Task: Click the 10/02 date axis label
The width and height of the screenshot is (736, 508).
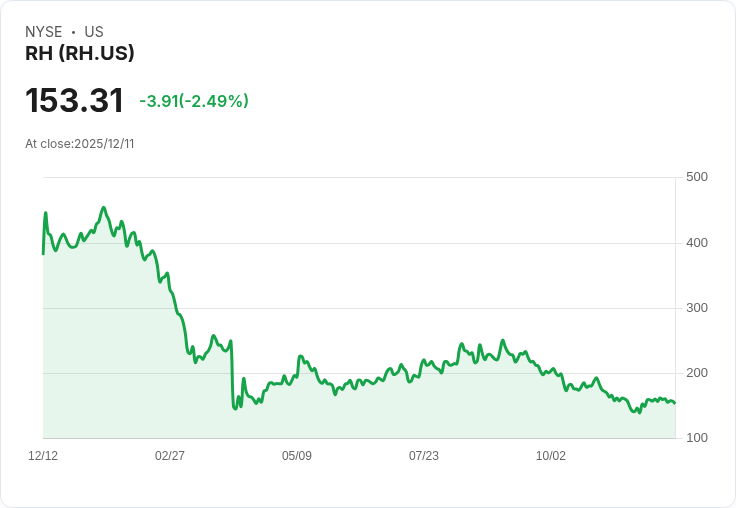Action: 551,456
